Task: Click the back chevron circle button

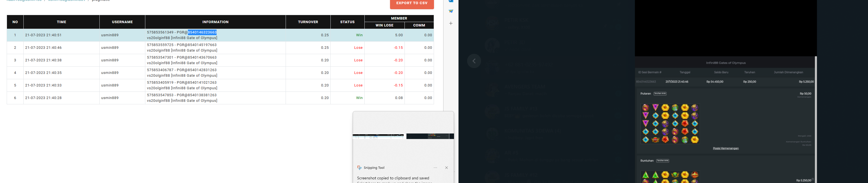Action: (474, 61)
